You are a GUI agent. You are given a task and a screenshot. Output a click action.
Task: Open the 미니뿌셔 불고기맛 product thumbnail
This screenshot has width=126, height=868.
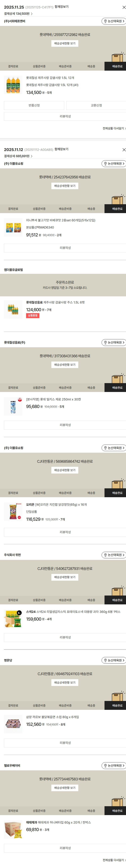coord(13,227)
